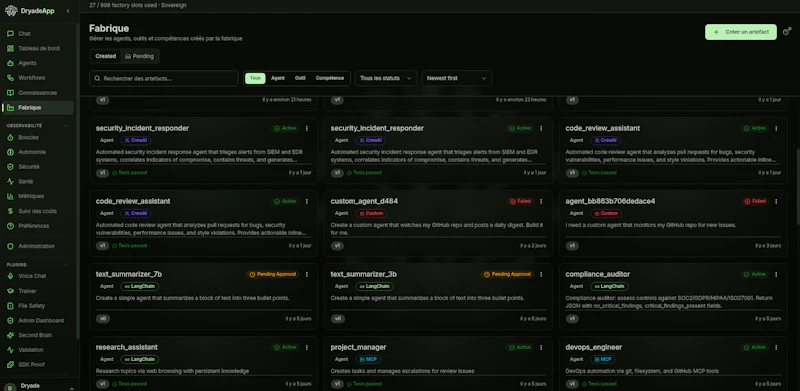Screen dimensions: 800x391
Task: Open more options for project_manager
Action: (541, 347)
